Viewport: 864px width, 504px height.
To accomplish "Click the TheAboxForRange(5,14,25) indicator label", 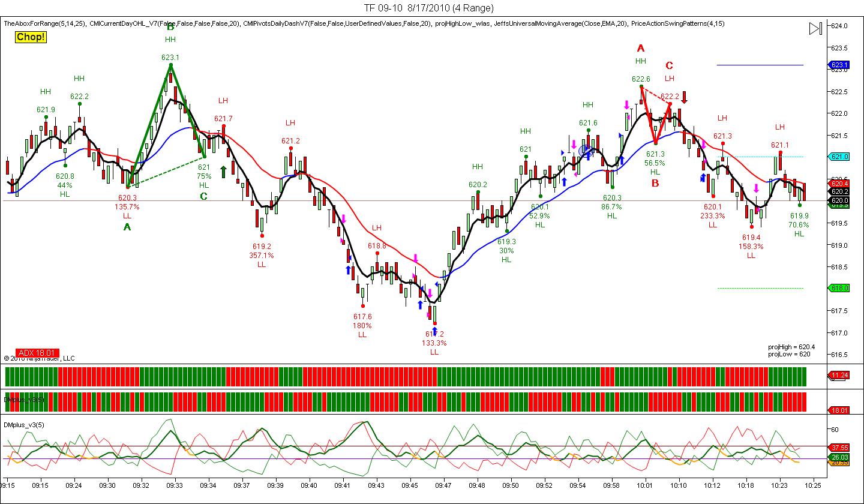I will pyautogui.click(x=45, y=23).
